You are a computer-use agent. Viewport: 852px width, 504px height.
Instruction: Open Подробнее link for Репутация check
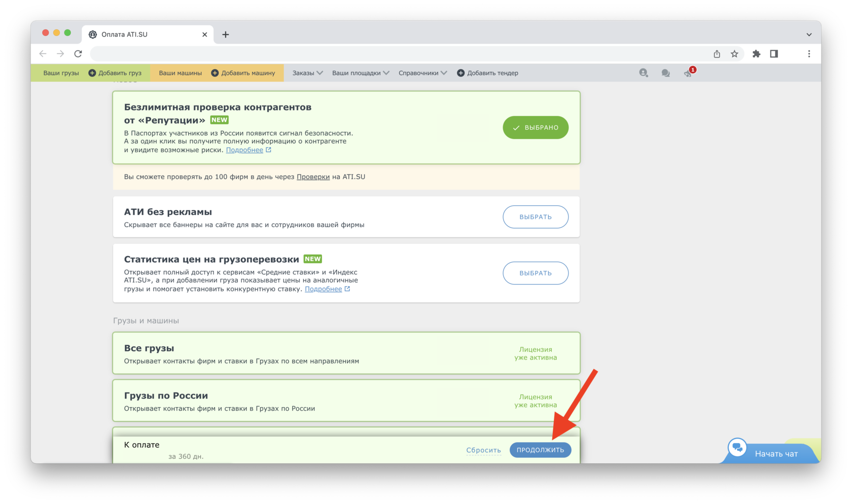[x=244, y=150]
